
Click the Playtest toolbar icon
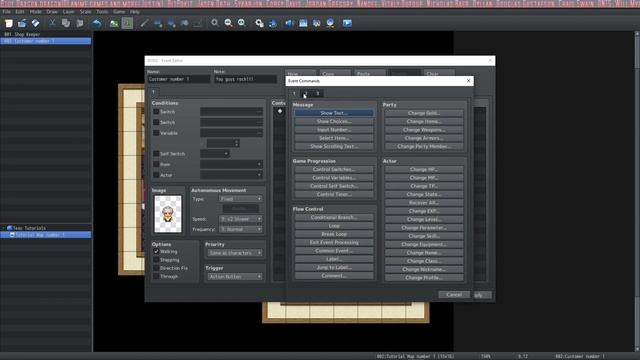347,23
